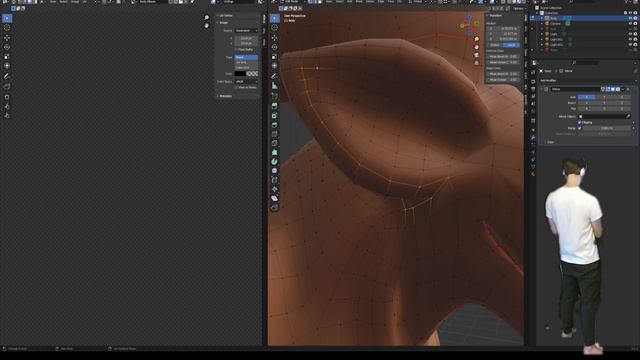Select the Loop Cut tool
The width and height of the screenshot is (640, 360).
pyautogui.click(x=275, y=134)
